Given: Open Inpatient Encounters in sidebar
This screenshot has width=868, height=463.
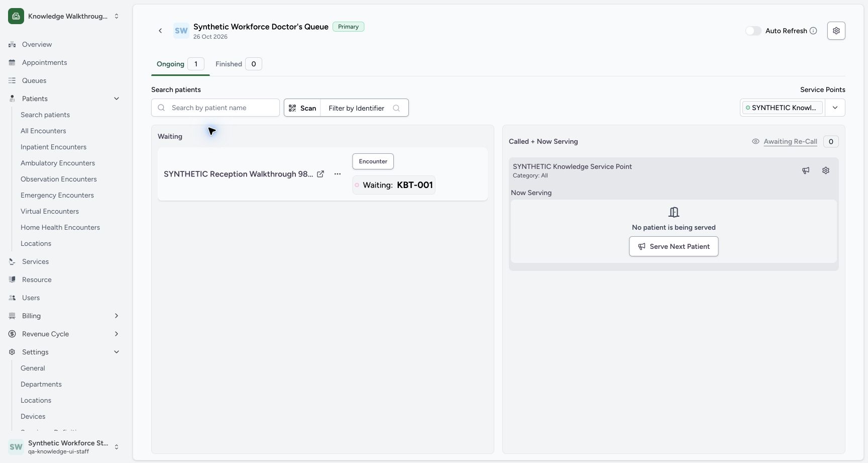Looking at the screenshot, I should pyautogui.click(x=53, y=147).
